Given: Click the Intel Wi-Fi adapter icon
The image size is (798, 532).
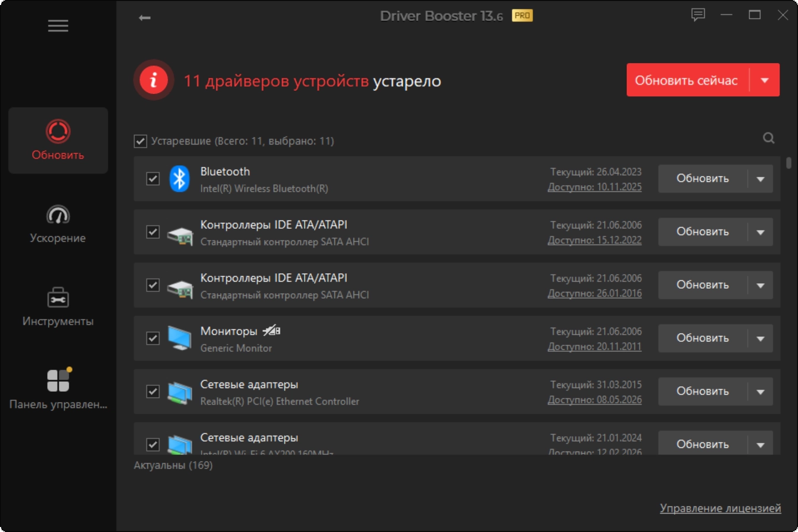Looking at the screenshot, I should coord(180,444).
